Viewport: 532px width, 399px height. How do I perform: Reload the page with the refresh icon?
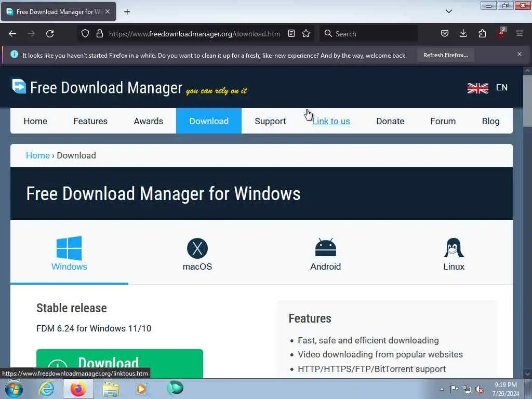pos(50,34)
